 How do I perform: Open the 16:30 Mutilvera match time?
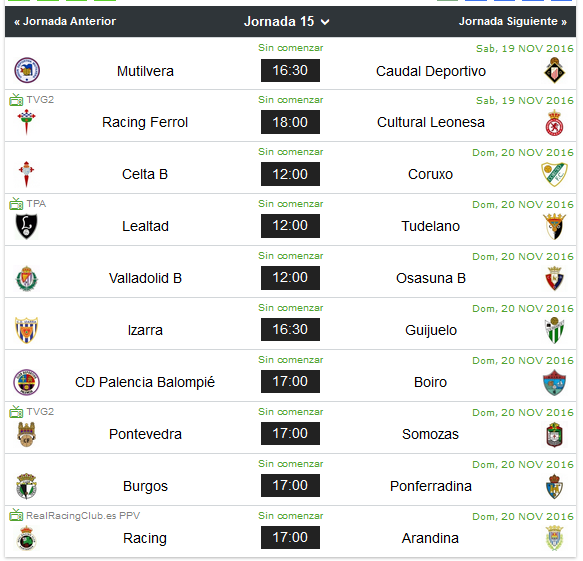click(290, 70)
